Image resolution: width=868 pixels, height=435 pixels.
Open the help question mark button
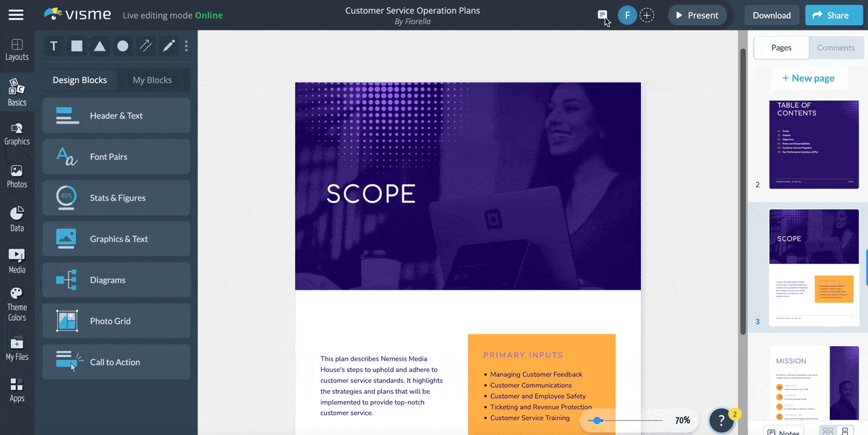pyautogui.click(x=721, y=421)
